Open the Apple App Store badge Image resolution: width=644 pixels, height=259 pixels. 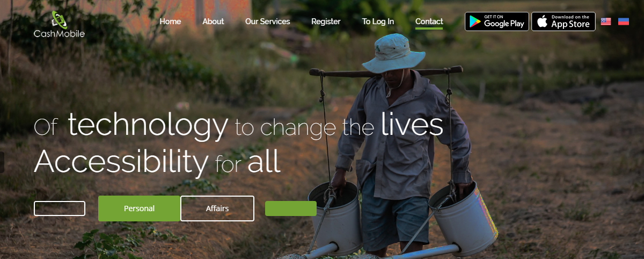tap(563, 21)
